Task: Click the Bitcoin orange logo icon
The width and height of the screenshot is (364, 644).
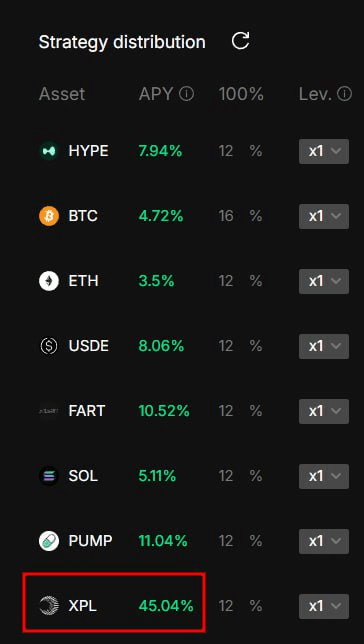Action: (49, 216)
